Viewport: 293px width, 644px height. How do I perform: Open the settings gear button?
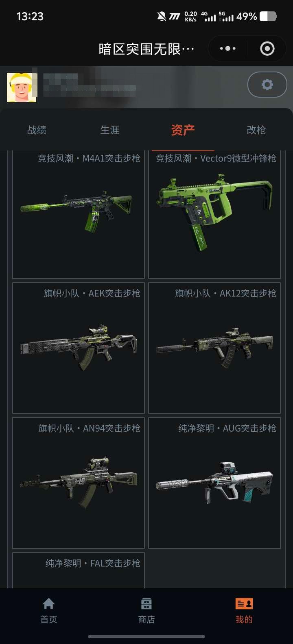point(267,85)
